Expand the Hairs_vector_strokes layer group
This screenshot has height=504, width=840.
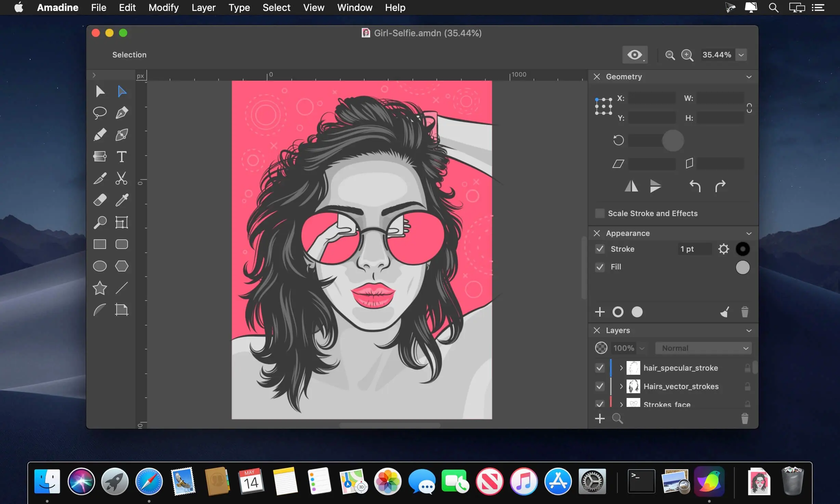coord(620,386)
